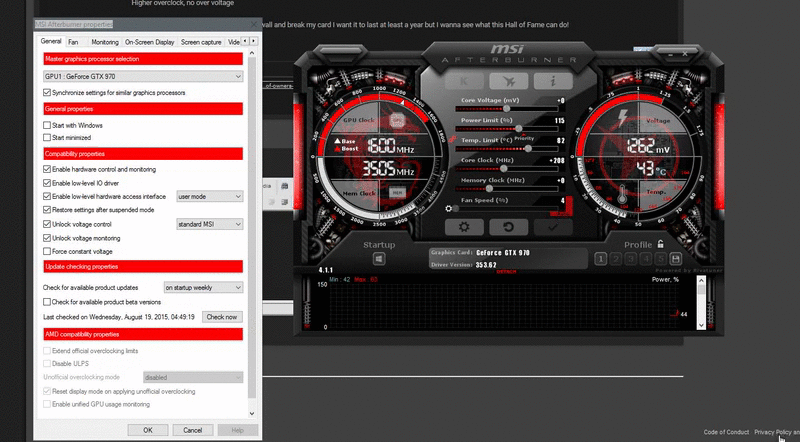Open the information i button

click(553, 81)
